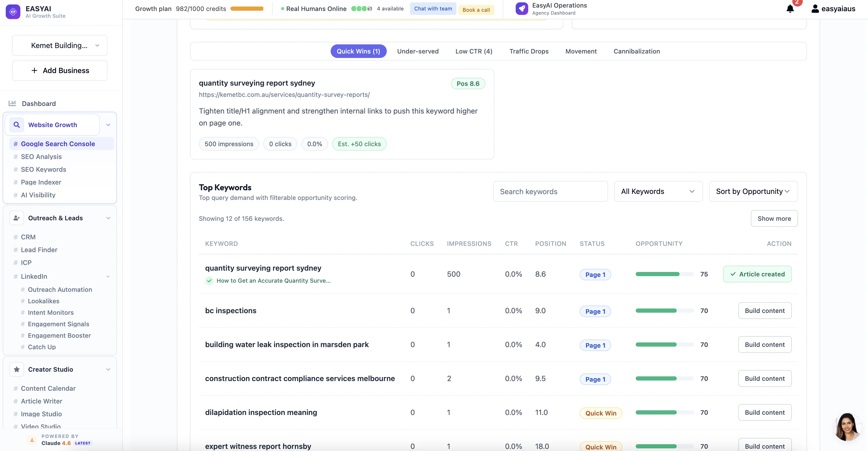
Task: Select the Quick Wins (1) tab
Action: click(358, 51)
